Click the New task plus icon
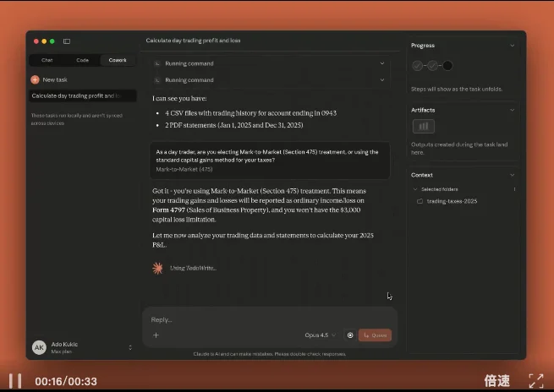Viewport: 554px width, 392px height. click(35, 79)
